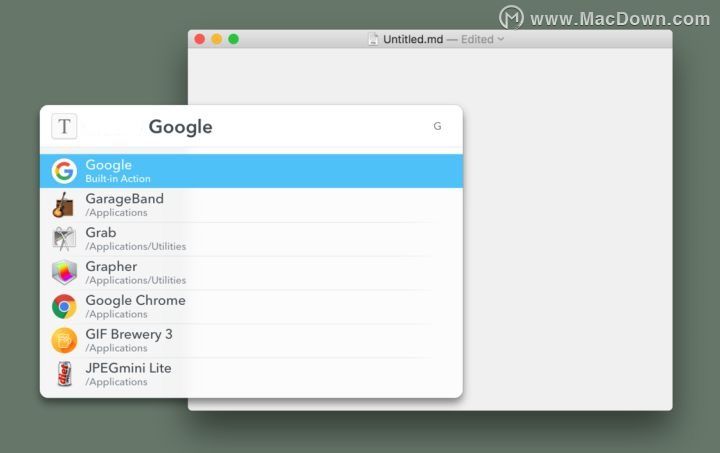Click the Google Chrome icon
The width and height of the screenshot is (720, 453).
(x=64, y=307)
